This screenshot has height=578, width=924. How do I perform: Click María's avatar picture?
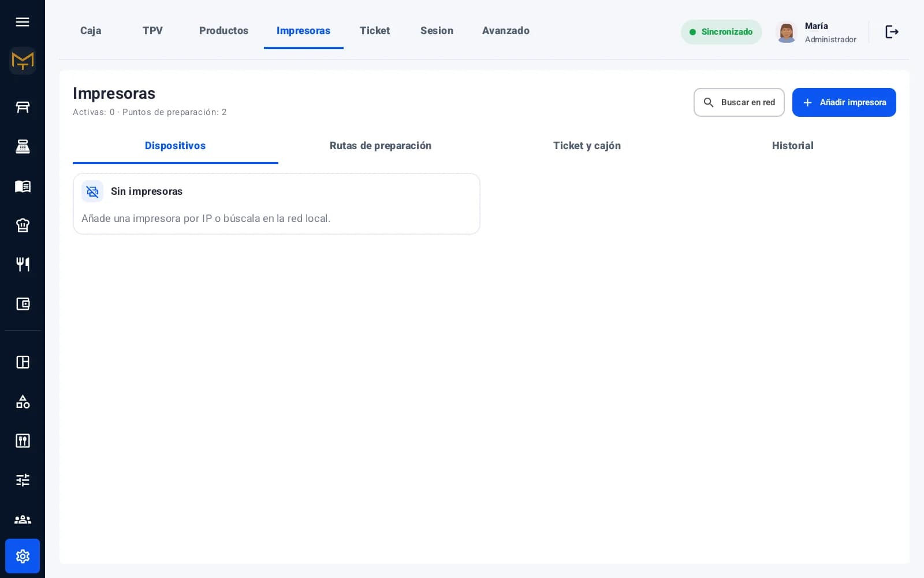coord(787,32)
